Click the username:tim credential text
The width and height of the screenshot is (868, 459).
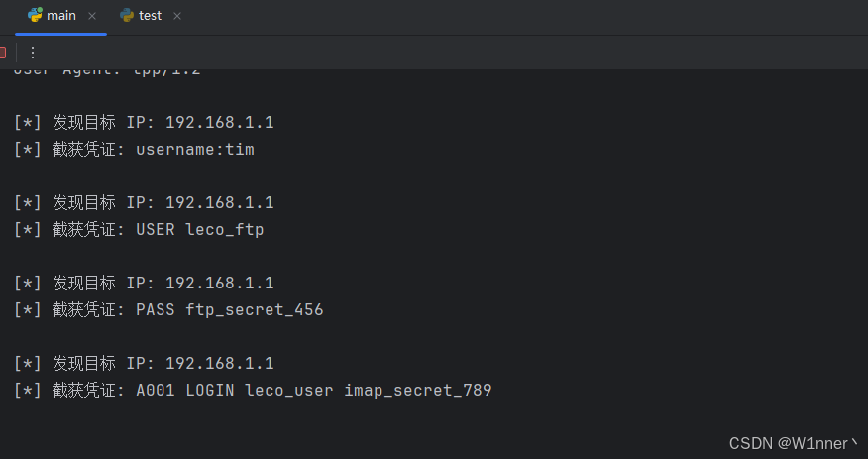click(195, 150)
